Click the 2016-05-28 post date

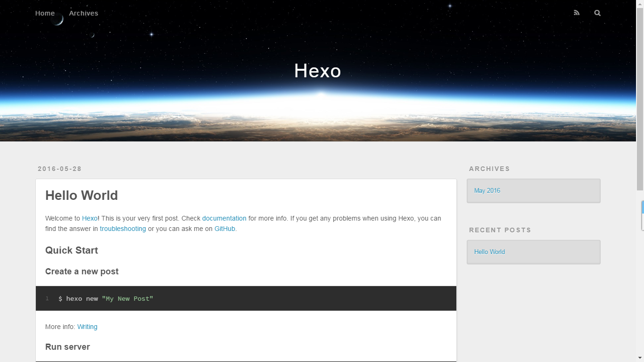tap(59, 168)
